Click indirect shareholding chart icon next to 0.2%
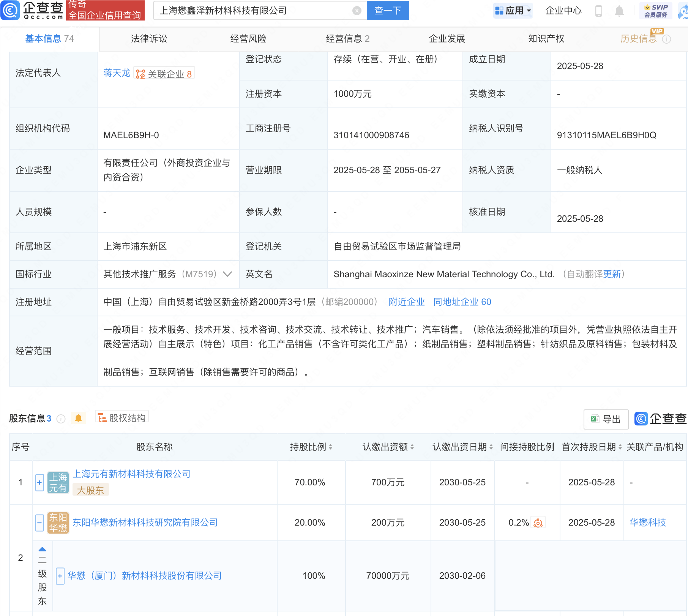The width and height of the screenshot is (688, 616). click(x=538, y=523)
